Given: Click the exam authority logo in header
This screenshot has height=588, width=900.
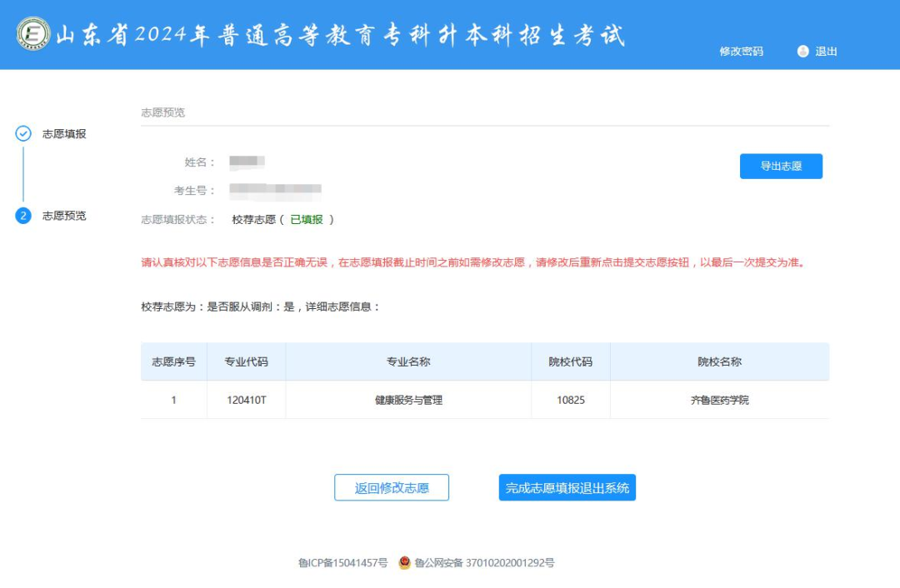Looking at the screenshot, I should (33, 33).
